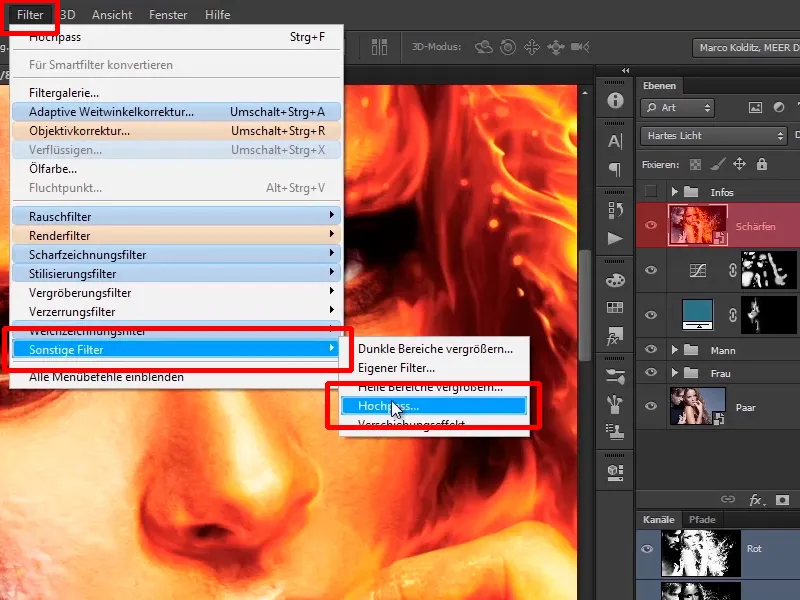Hide the Paar layer eye

tap(651, 407)
